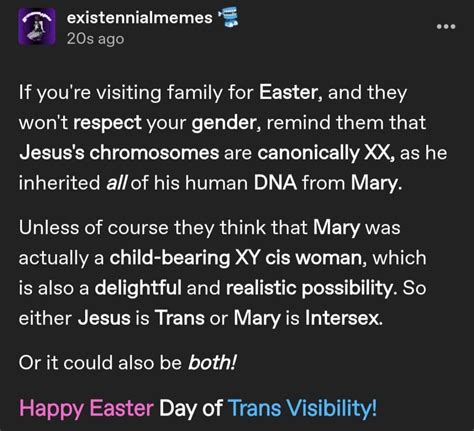The height and width of the screenshot is (431, 474).
Task: Click the bold phrase "child-bearing XY cis woman"
Action: point(236,258)
